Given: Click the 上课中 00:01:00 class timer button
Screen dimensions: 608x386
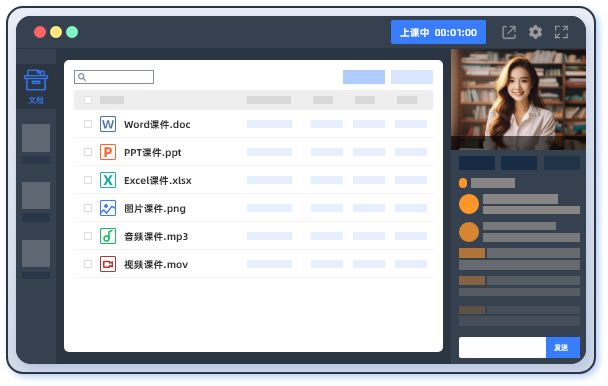Looking at the screenshot, I should coord(438,32).
